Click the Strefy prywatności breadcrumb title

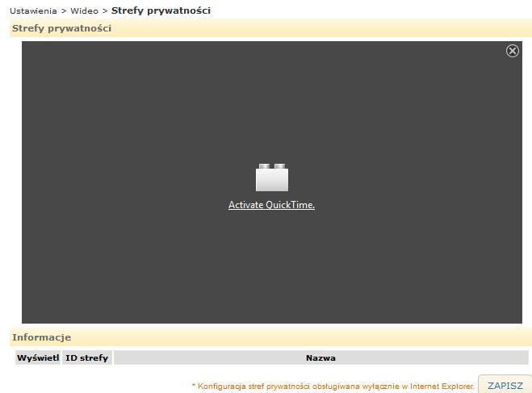pyautogui.click(x=161, y=10)
